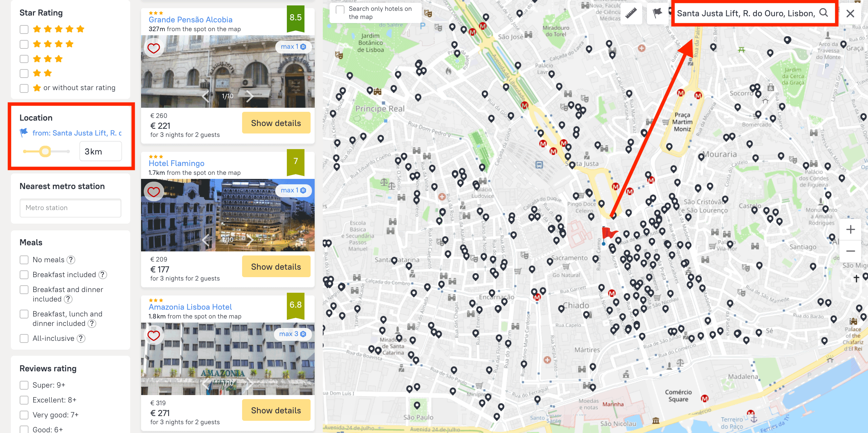Viewport: 868px width, 433px height.
Task: Click the search magnifier icon in map box
Action: tap(824, 13)
